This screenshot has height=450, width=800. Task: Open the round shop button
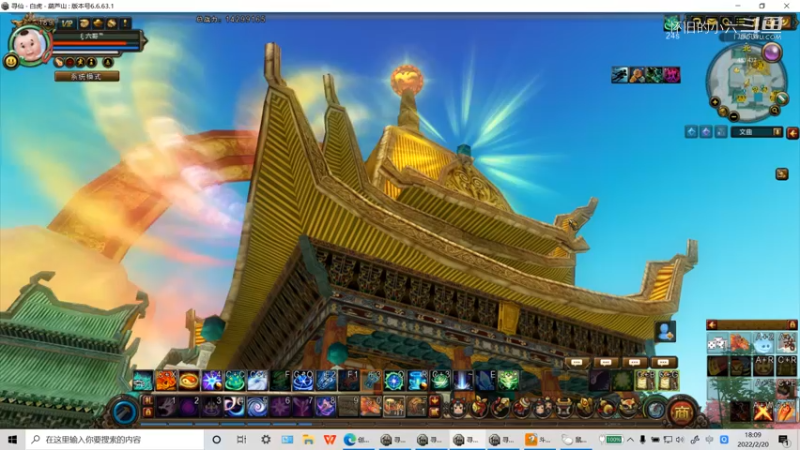[x=682, y=411]
